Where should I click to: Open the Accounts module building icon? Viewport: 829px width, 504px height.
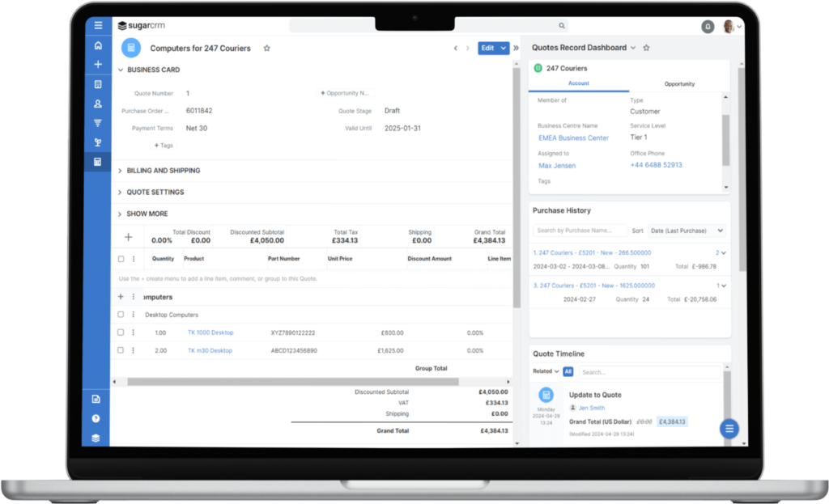[x=98, y=84]
